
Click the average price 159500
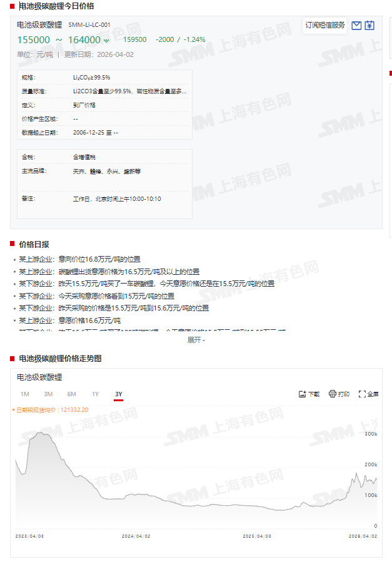(x=135, y=39)
